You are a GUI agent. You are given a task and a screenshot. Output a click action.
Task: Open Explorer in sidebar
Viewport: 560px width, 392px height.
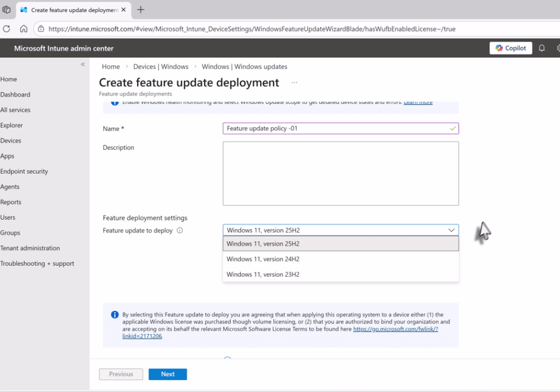point(11,125)
